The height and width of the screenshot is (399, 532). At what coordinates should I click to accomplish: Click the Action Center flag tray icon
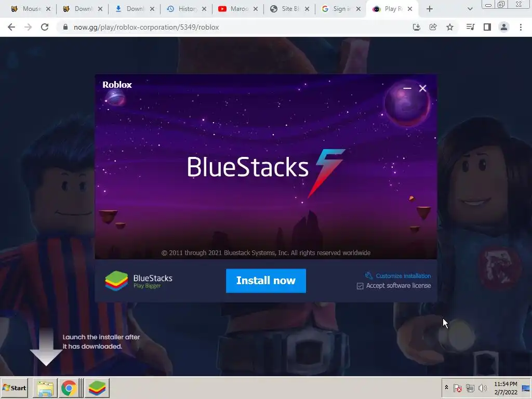click(x=457, y=388)
